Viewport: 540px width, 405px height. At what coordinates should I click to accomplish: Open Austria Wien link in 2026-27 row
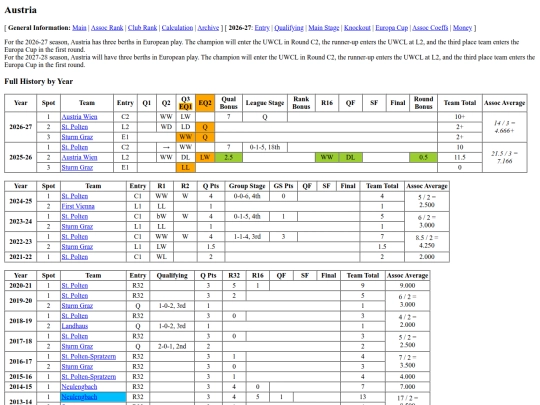[x=79, y=117]
